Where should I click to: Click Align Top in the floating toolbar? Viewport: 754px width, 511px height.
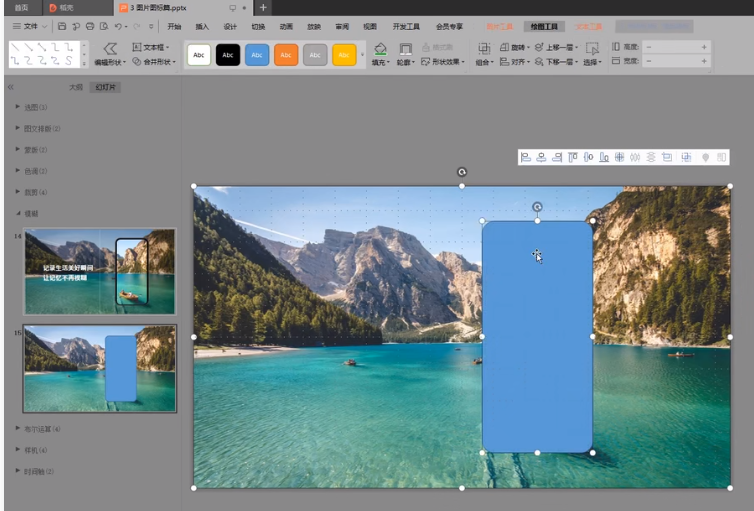[573, 157]
